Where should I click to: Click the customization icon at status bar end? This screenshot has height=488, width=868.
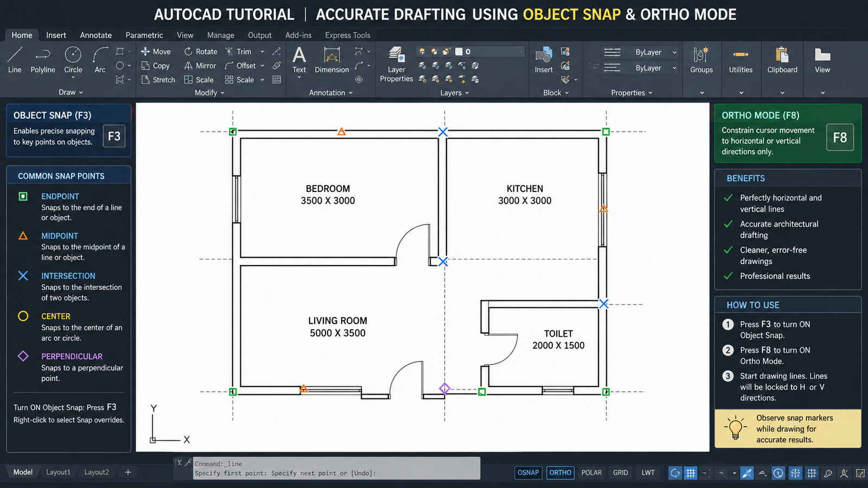(860, 473)
